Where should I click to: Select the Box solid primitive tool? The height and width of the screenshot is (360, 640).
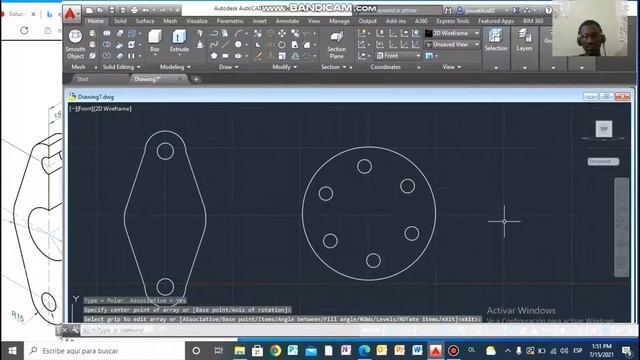[155, 41]
